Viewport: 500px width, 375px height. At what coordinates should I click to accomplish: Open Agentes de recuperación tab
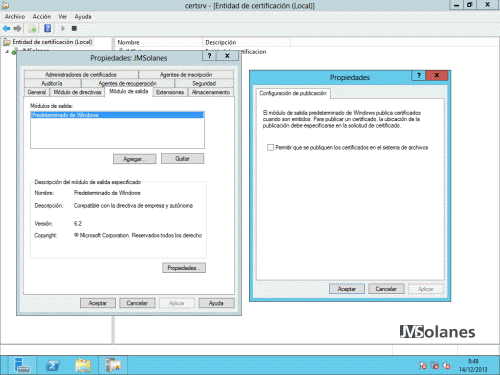(128, 83)
